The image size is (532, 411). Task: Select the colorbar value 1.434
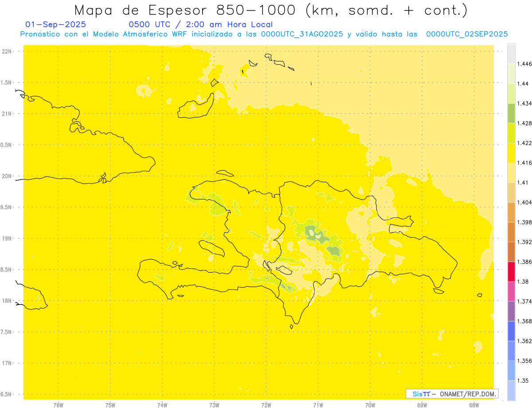point(524,103)
